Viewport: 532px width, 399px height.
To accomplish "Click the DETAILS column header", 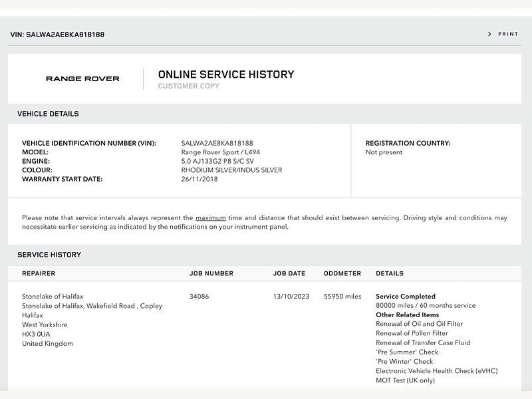I will (390, 273).
